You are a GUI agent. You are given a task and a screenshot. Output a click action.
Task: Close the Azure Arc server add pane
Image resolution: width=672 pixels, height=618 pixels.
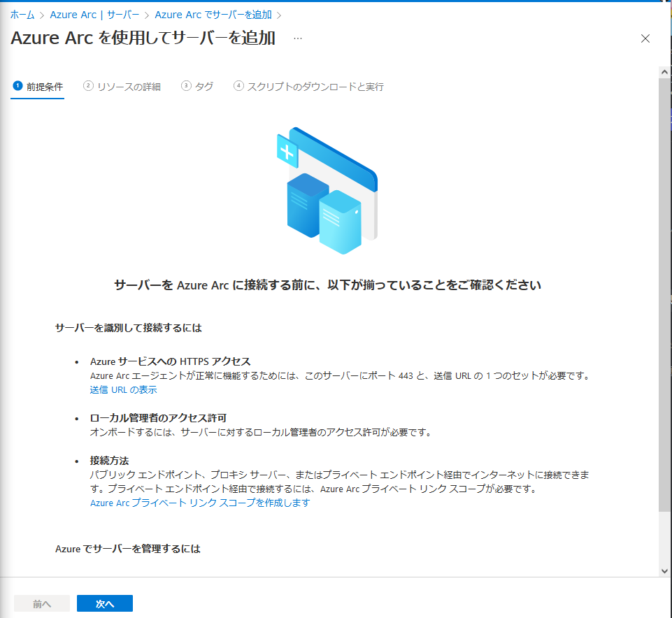point(645,38)
